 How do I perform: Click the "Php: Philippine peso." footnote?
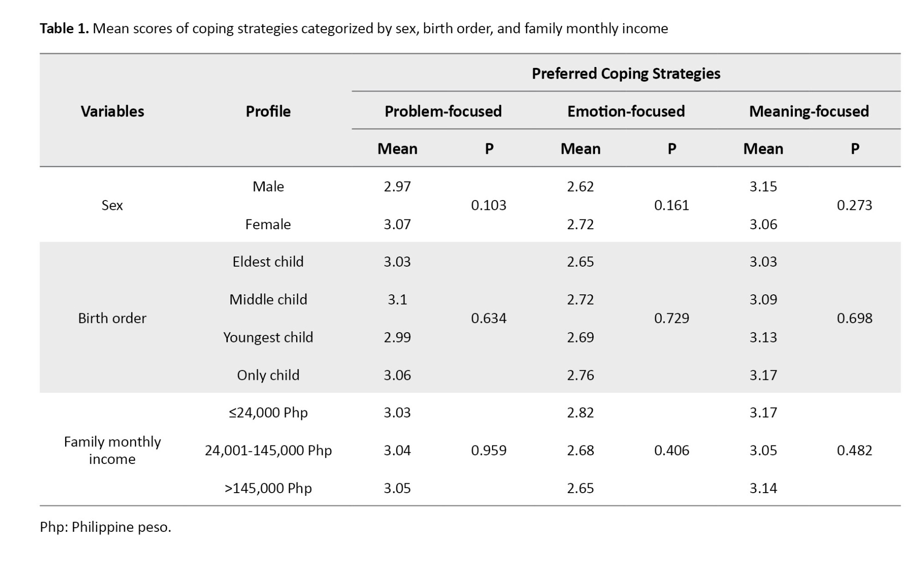[105, 527]
